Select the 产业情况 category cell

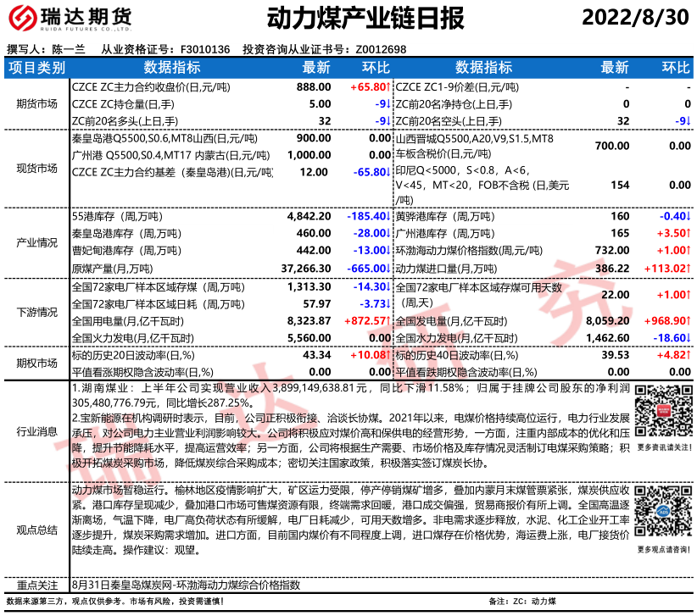coord(36,242)
